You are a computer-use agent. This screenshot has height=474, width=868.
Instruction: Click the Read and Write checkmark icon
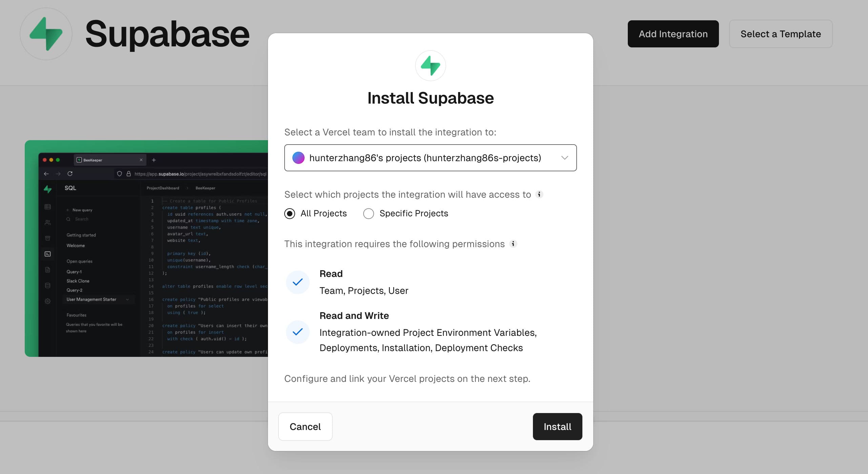(x=297, y=332)
